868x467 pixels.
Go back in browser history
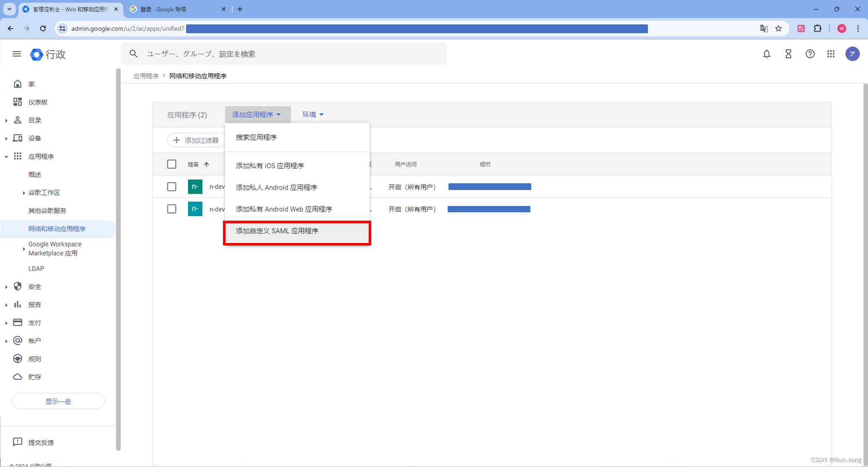pos(10,29)
